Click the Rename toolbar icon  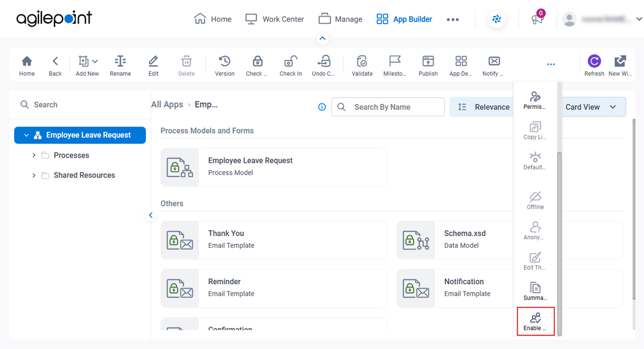point(120,66)
